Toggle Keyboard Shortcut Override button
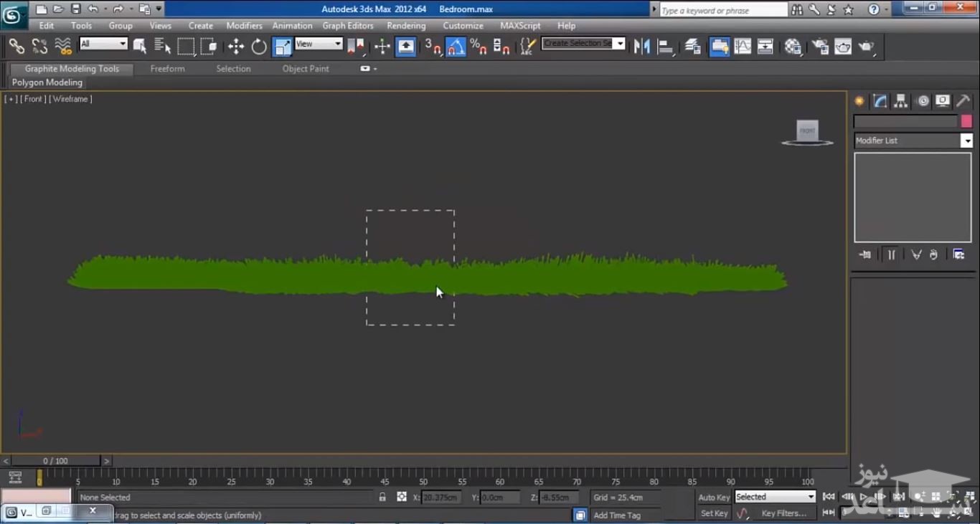Image resolution: width=980 pixels, height=524 pixels. point(406,47)
